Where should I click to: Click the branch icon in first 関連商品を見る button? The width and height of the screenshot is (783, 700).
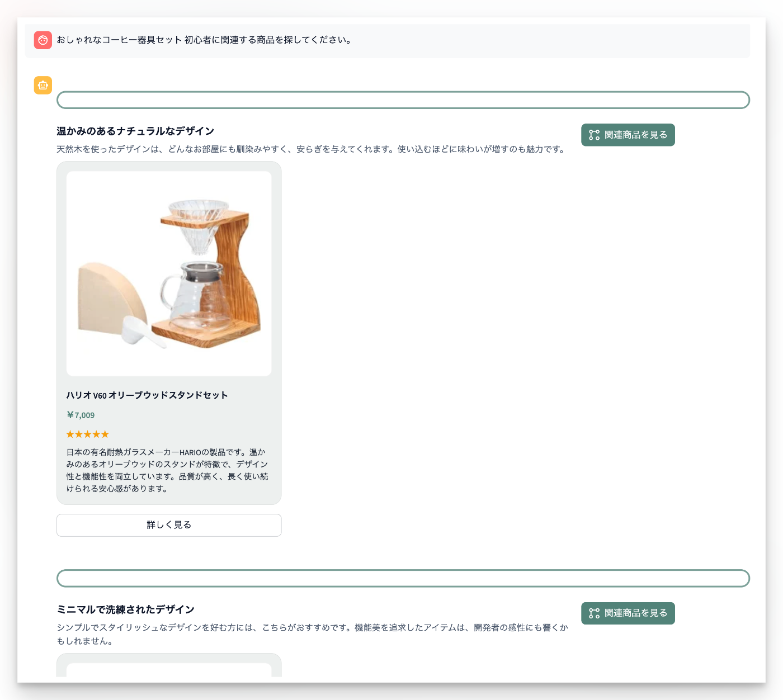[595, 135]
